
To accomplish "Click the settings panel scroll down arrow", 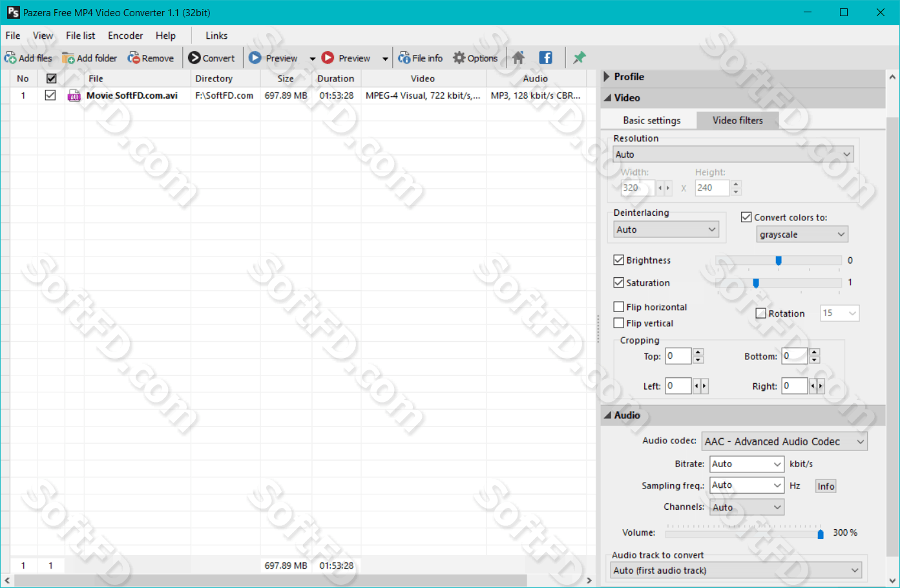I will 892,580.
